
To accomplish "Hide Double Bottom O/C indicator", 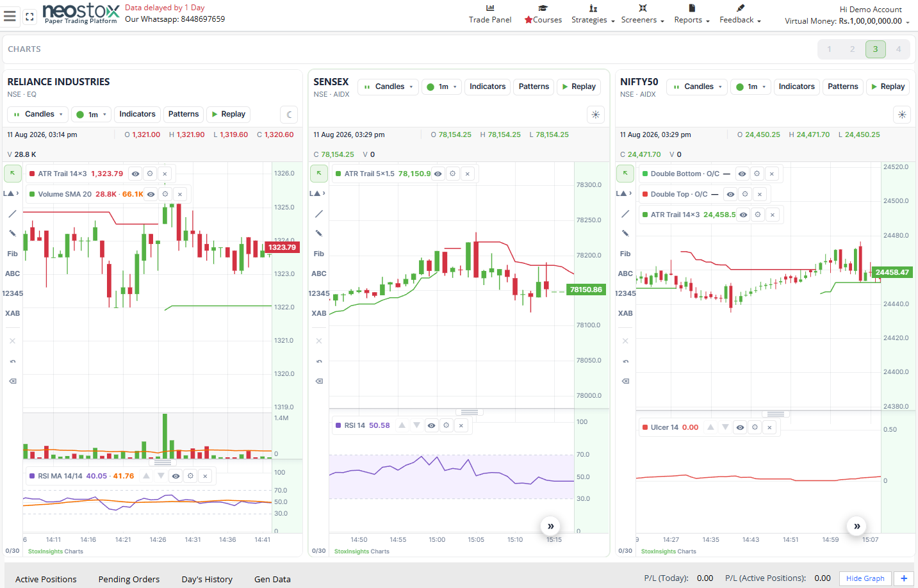I will 742,174.
